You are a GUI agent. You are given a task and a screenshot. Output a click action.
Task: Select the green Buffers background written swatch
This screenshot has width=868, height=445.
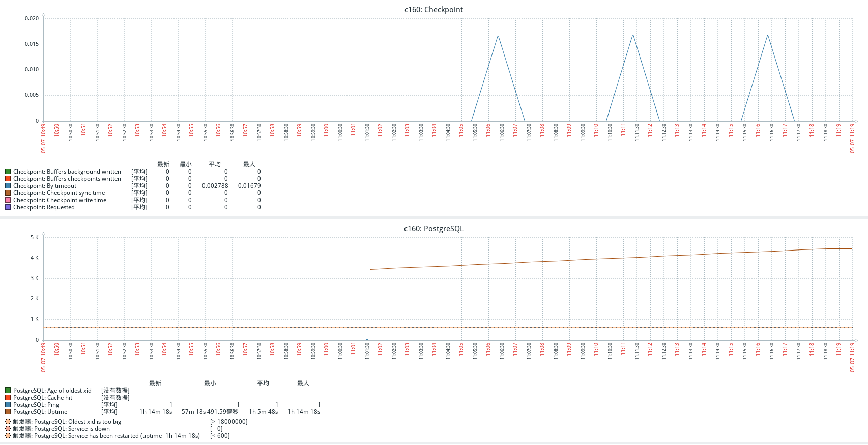pyautogui.click(x=8, y=172)
